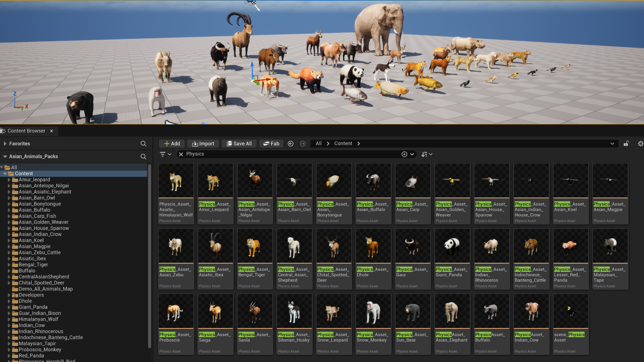Clear the Physics search text
Screen dimensions: 644x362
(181, 154)
